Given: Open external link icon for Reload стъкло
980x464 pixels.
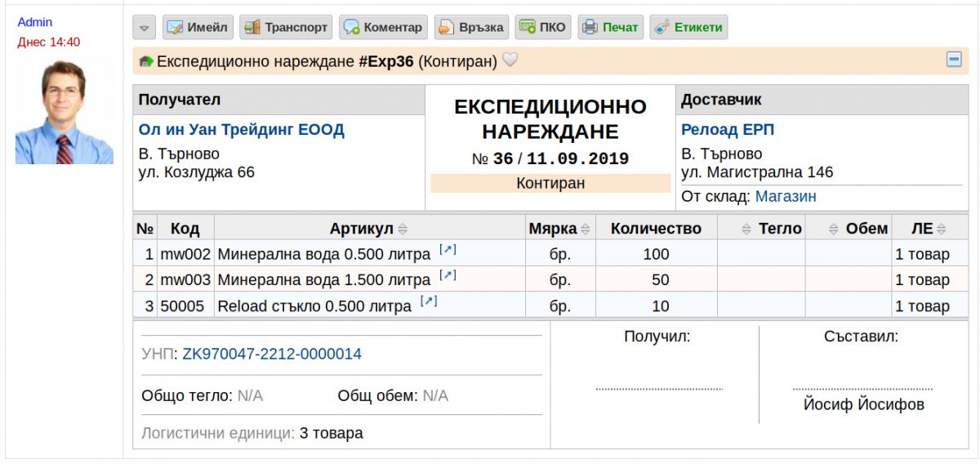Looking at the screenshot, I should [429, 301].
